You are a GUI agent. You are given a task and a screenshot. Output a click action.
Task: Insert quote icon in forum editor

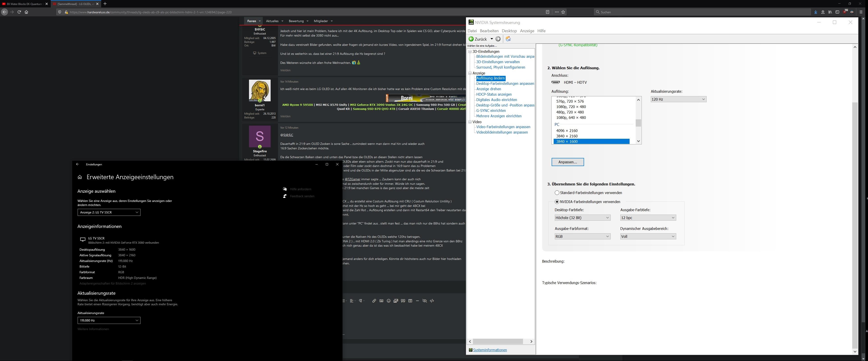coord(403,301)
